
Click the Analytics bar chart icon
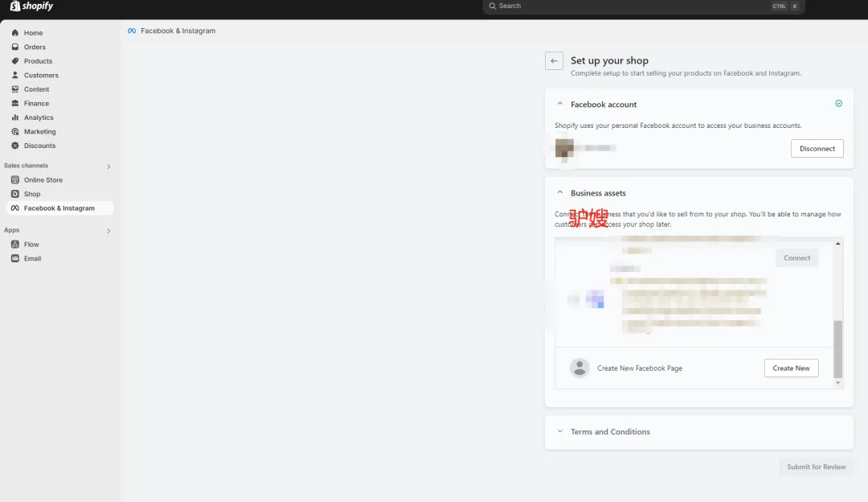coord(15,117)
